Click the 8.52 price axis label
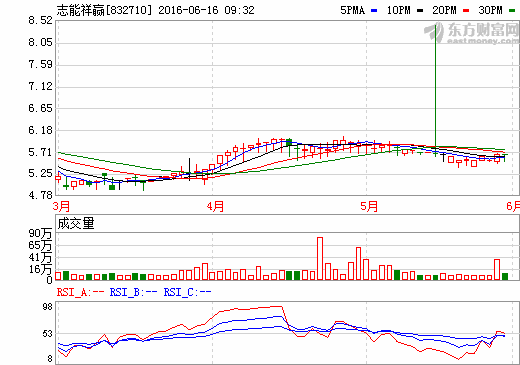Viewport: 520px width, 365px height. [x=40, y=20]
